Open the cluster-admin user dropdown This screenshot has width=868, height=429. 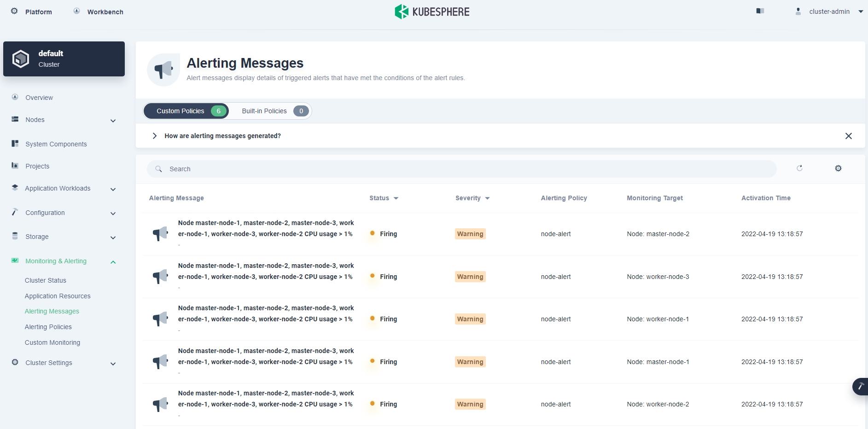860,12
